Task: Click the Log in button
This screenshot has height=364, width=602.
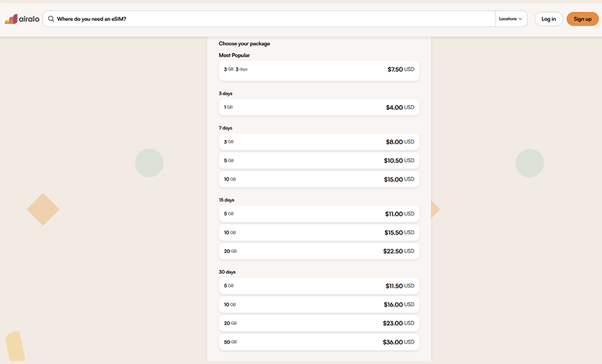Action: point(548,19)
